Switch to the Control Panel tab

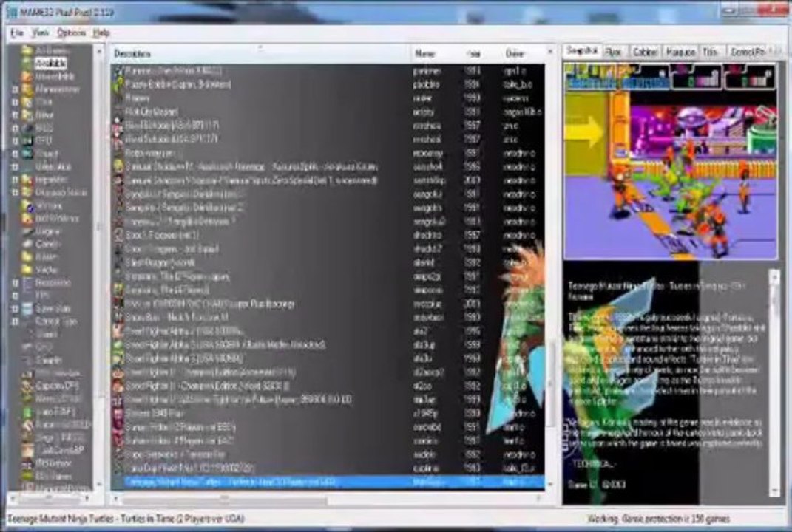748,52
